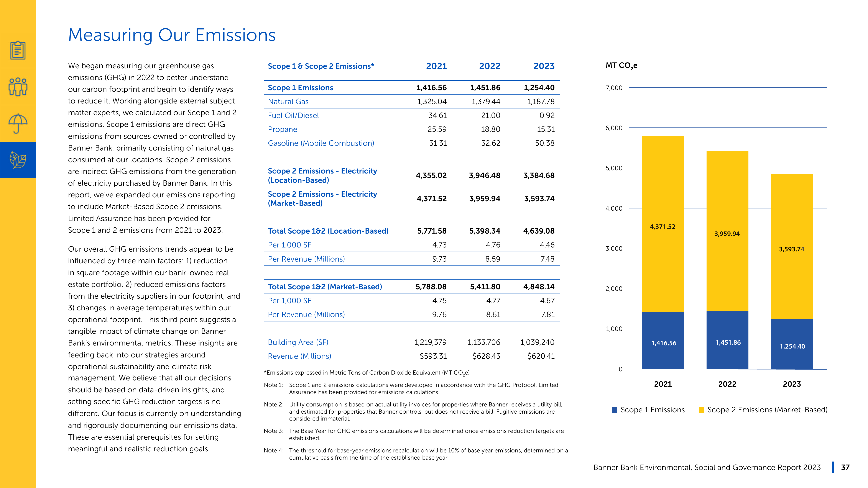Click the Building Area (SF) row label
Viewport: 868px width, 488px height.
[x=298, y=342]
